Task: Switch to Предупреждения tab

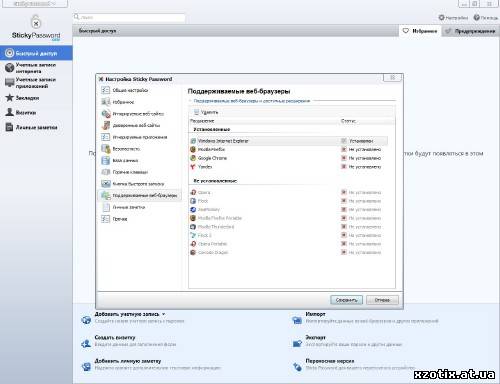Action: (x=470, y=31)
